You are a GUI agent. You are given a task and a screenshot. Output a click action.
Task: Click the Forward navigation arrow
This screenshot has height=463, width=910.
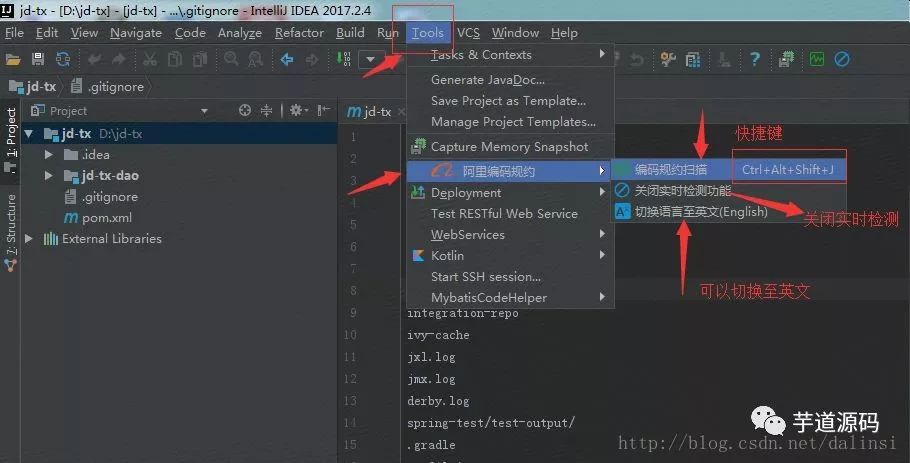(x=312, y=59)
